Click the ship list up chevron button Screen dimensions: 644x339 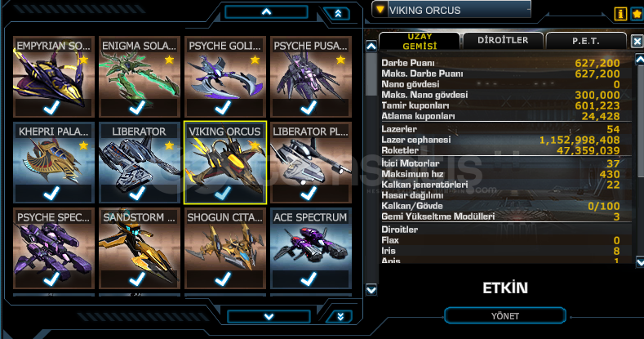pyautogui.click(x=267, y=12)
